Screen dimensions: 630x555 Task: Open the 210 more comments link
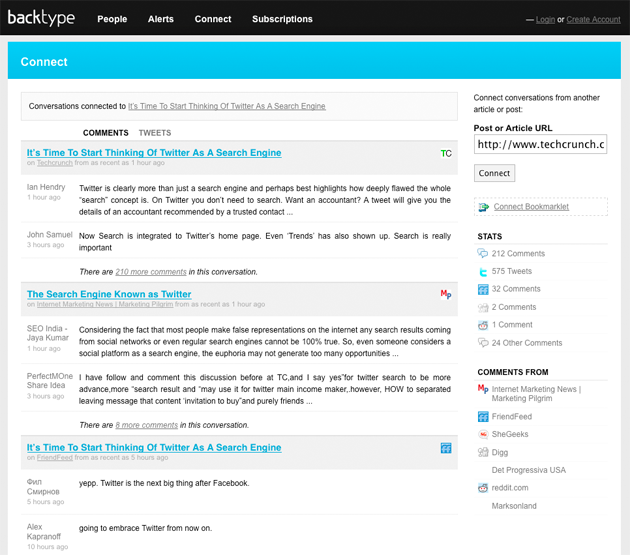[x=151, y=272]
